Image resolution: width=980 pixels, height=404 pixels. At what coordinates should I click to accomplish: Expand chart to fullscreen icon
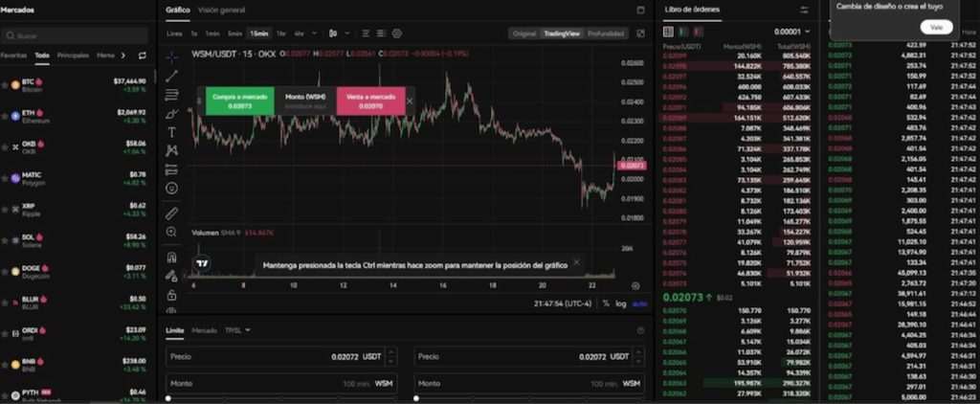(x=640, y=34)
